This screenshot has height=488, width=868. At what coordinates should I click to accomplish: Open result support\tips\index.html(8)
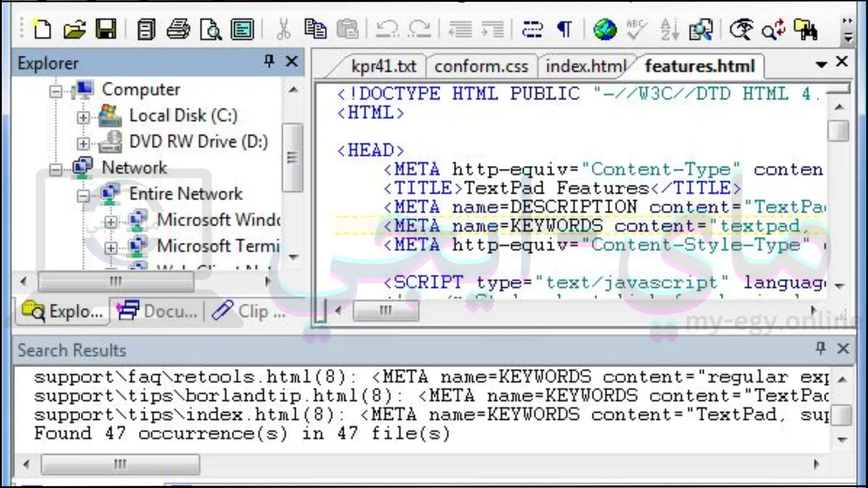(431, 415)
